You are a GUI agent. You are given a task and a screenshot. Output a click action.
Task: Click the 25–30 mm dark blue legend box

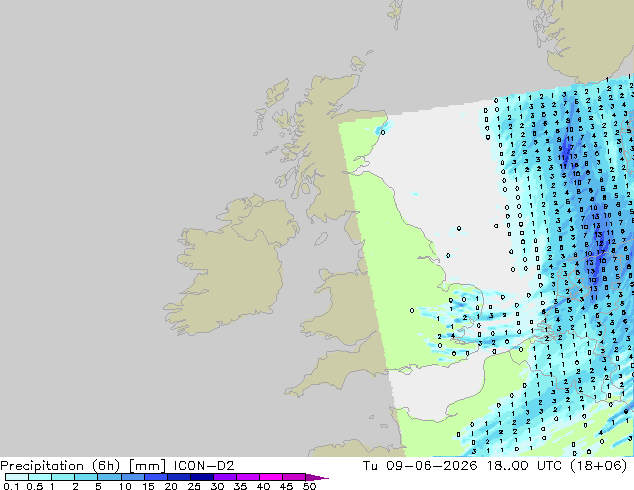tap(202, 477)
